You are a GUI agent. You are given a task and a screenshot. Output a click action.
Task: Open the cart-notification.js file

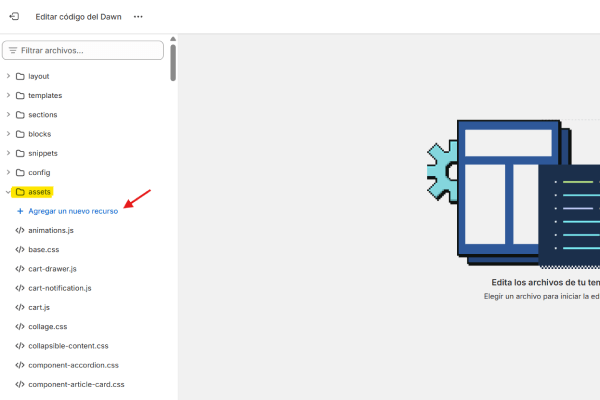point(60,288)
